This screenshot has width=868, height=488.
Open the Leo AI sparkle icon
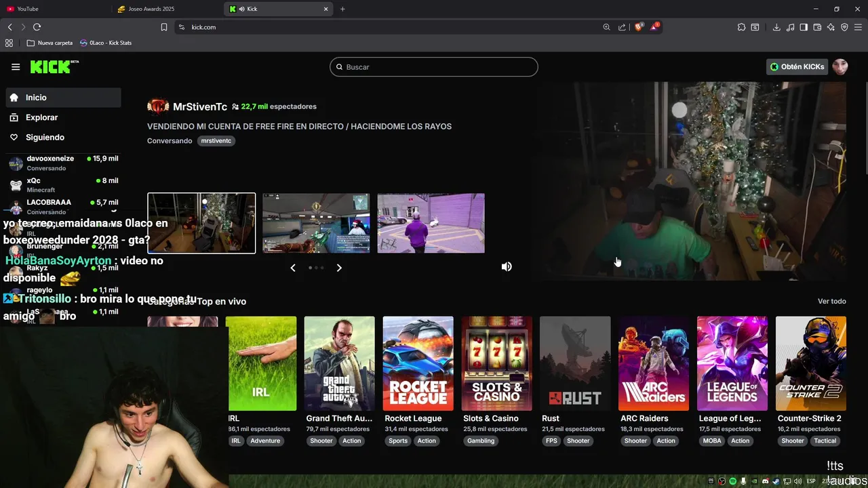831,27
